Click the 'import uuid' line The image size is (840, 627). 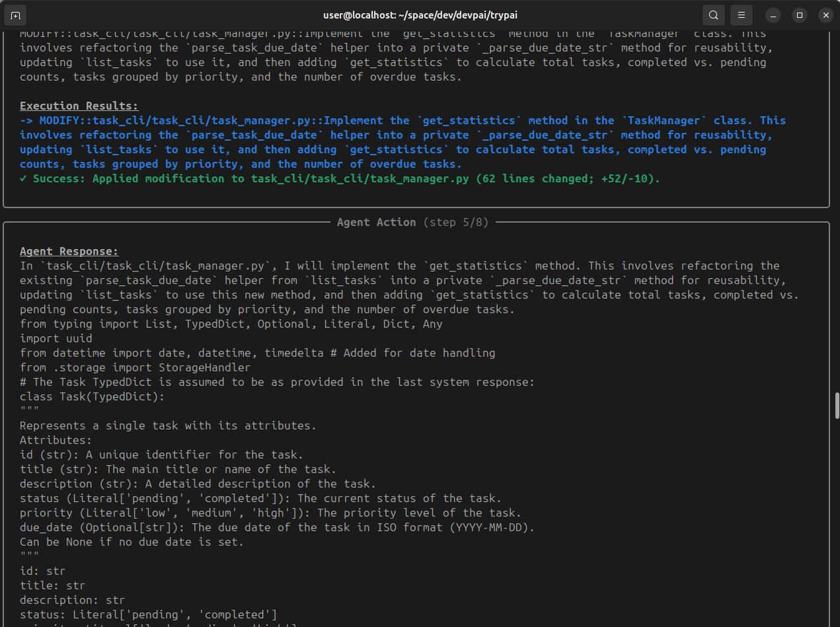point(56,338)
